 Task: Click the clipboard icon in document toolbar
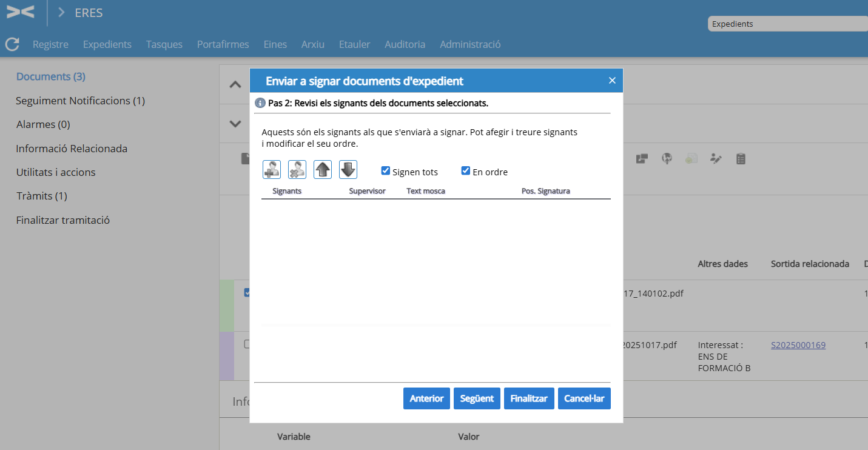pyautogui.click(x=741, y=159)
